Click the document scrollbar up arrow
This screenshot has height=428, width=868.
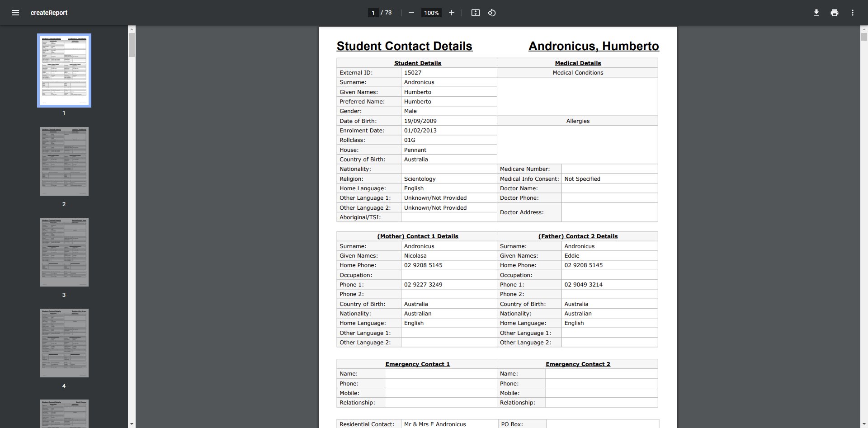pos(863,29)
